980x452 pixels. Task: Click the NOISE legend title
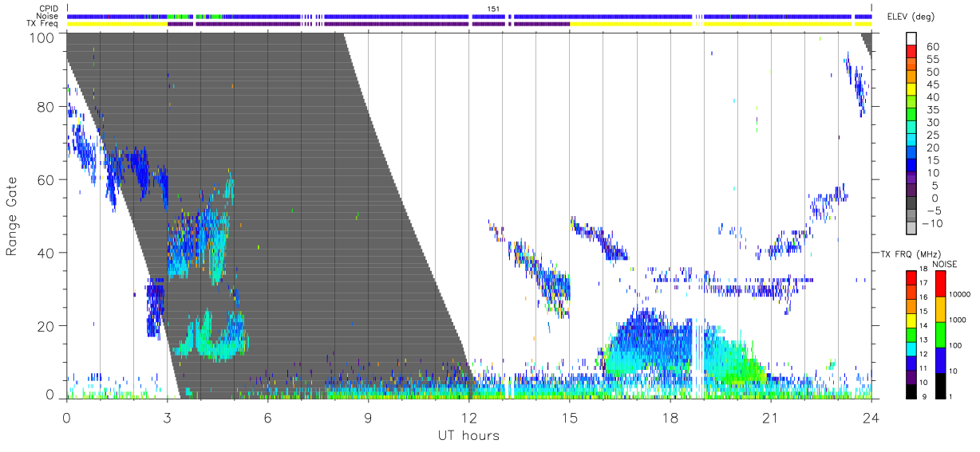946,264
